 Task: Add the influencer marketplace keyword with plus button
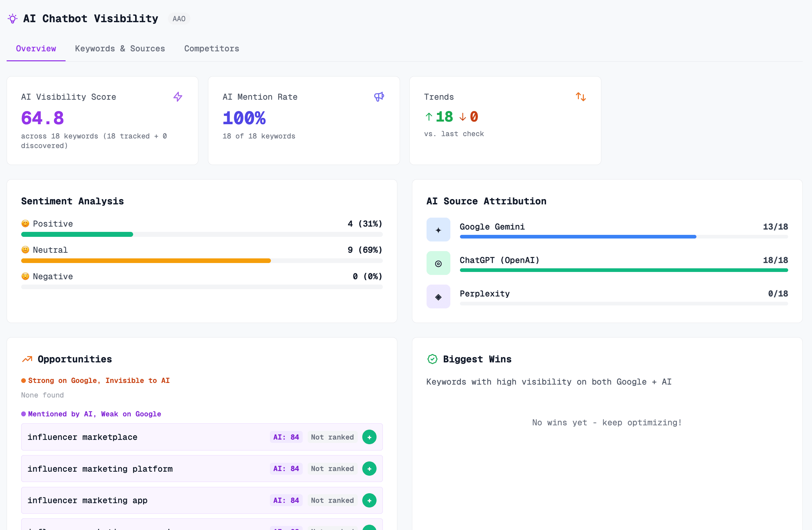pyautogui.click(x=369, y=437)
